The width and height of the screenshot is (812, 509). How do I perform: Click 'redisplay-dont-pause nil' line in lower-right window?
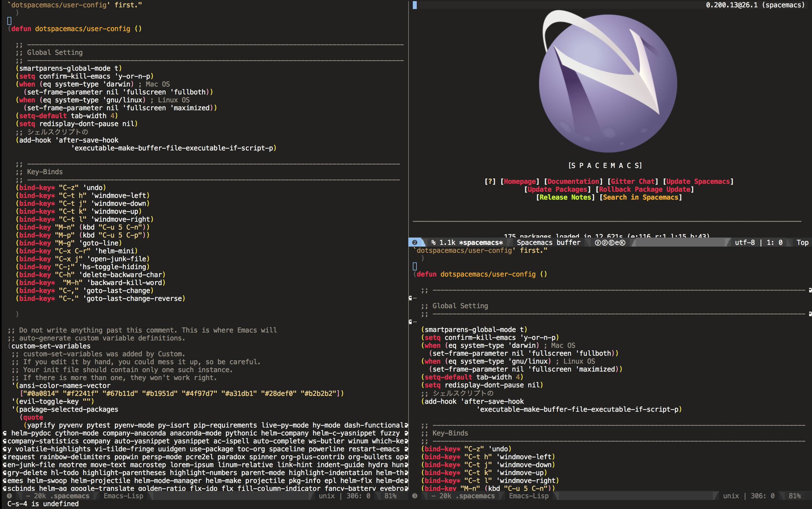(482, 385)
